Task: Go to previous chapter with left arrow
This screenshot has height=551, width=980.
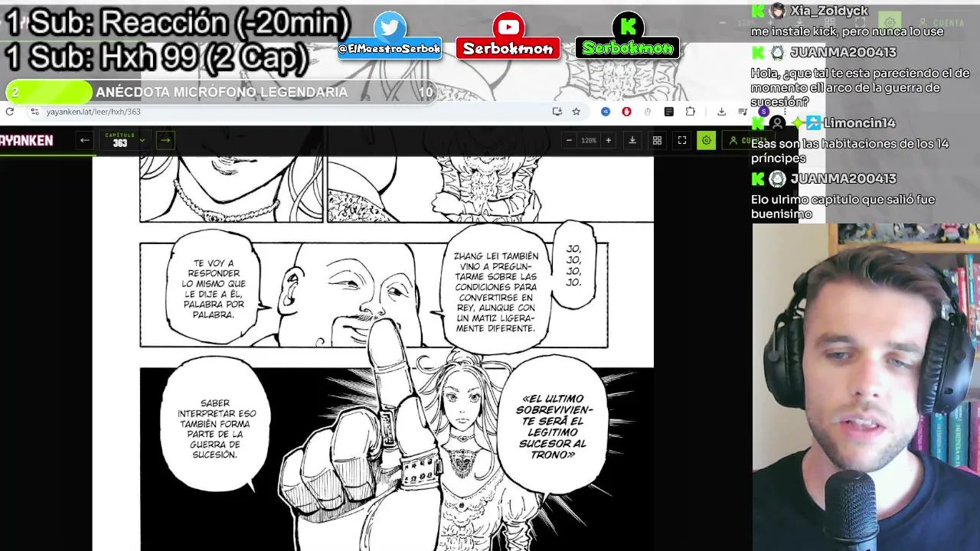Action: 85,140
